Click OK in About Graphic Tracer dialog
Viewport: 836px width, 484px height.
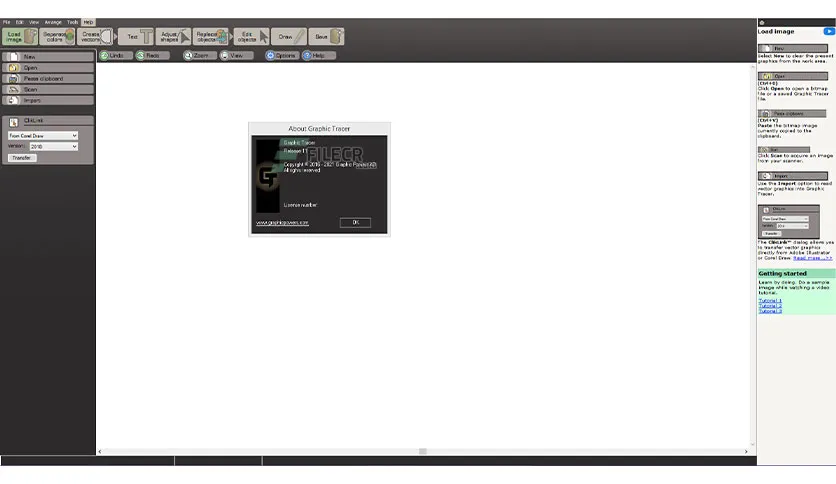[x=355, y=223]
